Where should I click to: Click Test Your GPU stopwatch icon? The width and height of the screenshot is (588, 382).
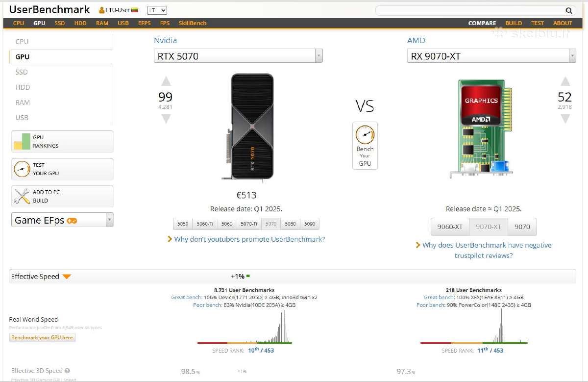22,169
